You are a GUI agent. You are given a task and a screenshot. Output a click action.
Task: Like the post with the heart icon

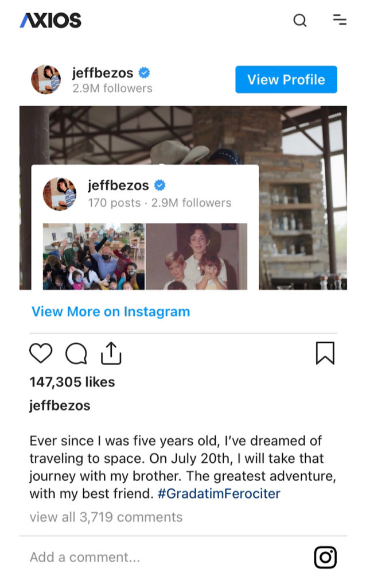(x=41, y=353)
